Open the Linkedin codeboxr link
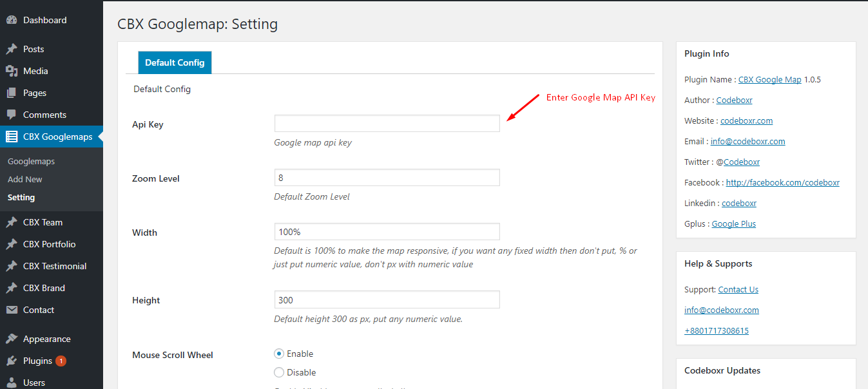 click(739, 203)
